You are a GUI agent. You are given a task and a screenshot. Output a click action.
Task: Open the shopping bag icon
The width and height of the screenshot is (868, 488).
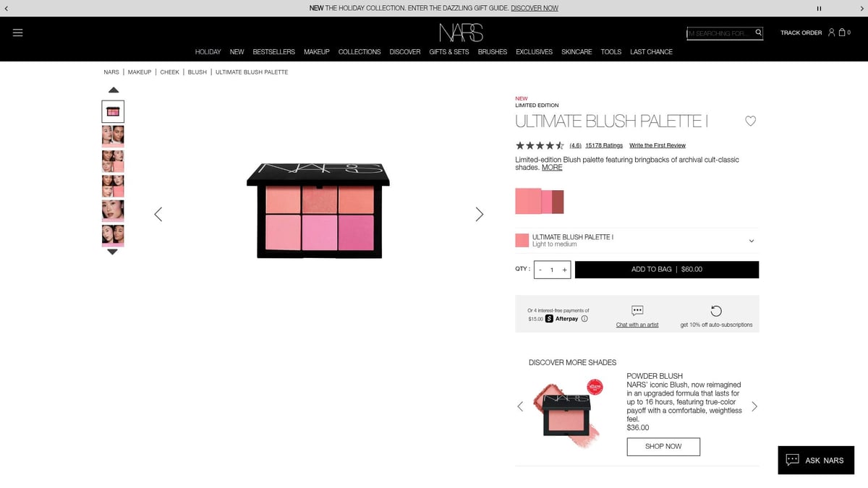tap(841, 33)
